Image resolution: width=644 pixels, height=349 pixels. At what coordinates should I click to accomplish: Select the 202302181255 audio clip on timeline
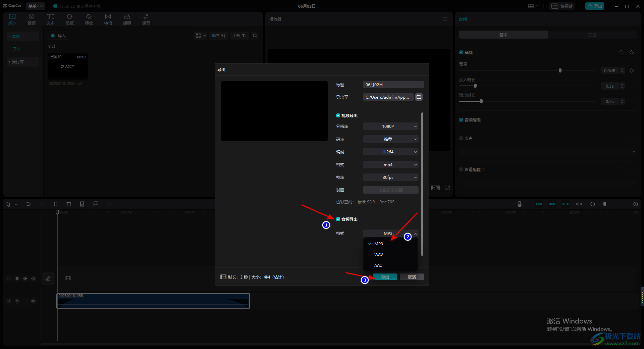click(x=153, y=301)
